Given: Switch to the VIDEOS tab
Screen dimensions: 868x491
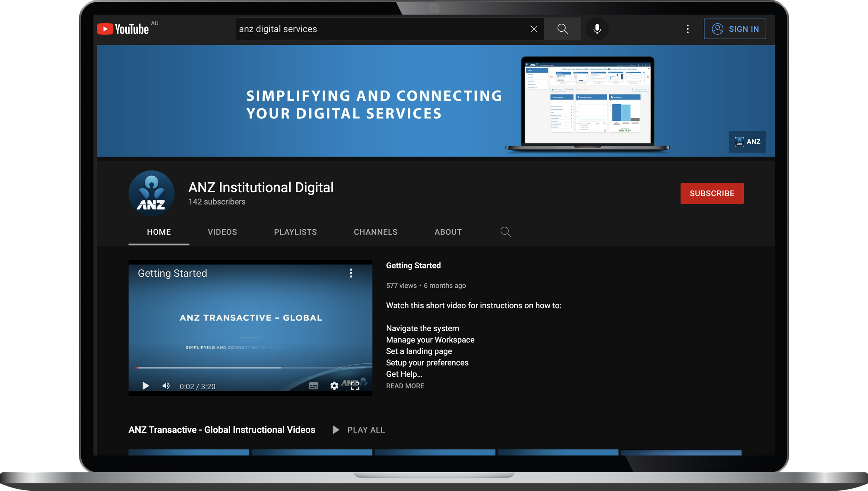Looking at the screenshot, I should pyautogui.click(x=222, y=232).
